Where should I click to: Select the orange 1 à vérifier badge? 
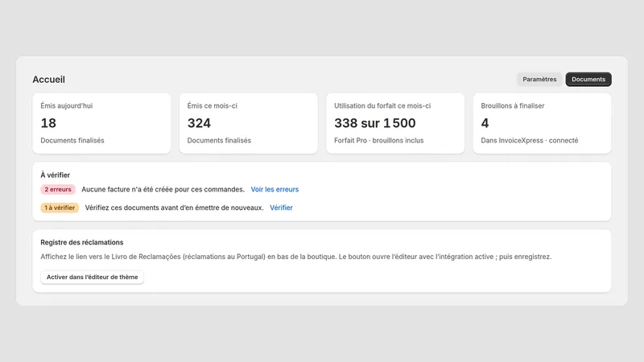coord(60,208)
